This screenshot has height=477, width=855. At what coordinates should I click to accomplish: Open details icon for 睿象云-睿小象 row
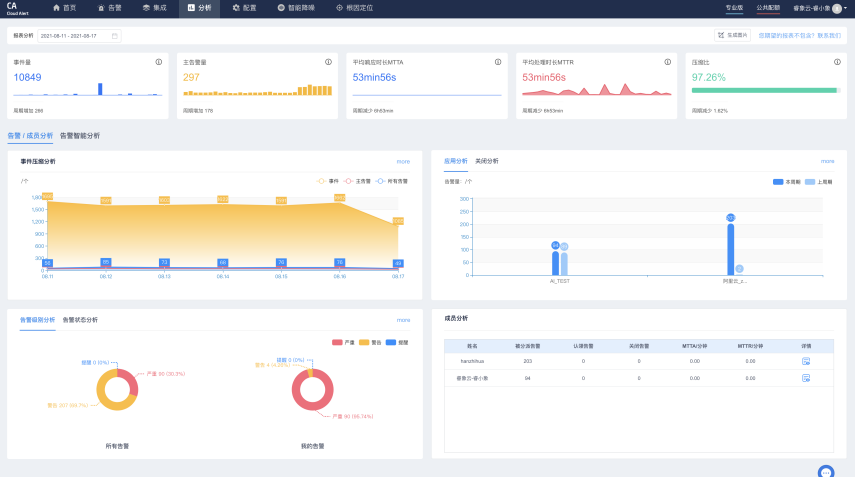[x=806, y=378]
